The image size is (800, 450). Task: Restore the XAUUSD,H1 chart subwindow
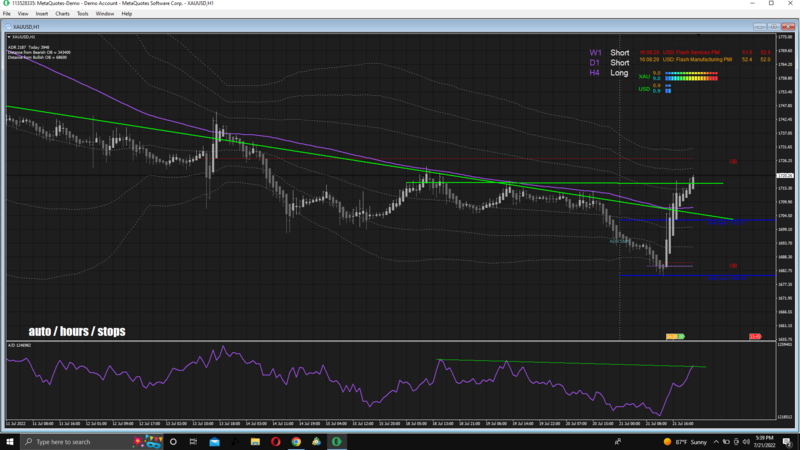(x=773, y=27)
